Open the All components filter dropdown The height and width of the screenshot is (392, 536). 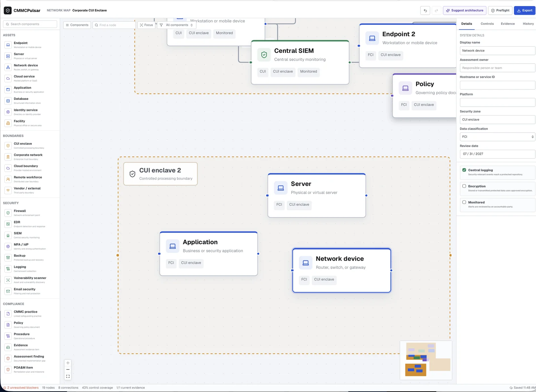[177, 25]
